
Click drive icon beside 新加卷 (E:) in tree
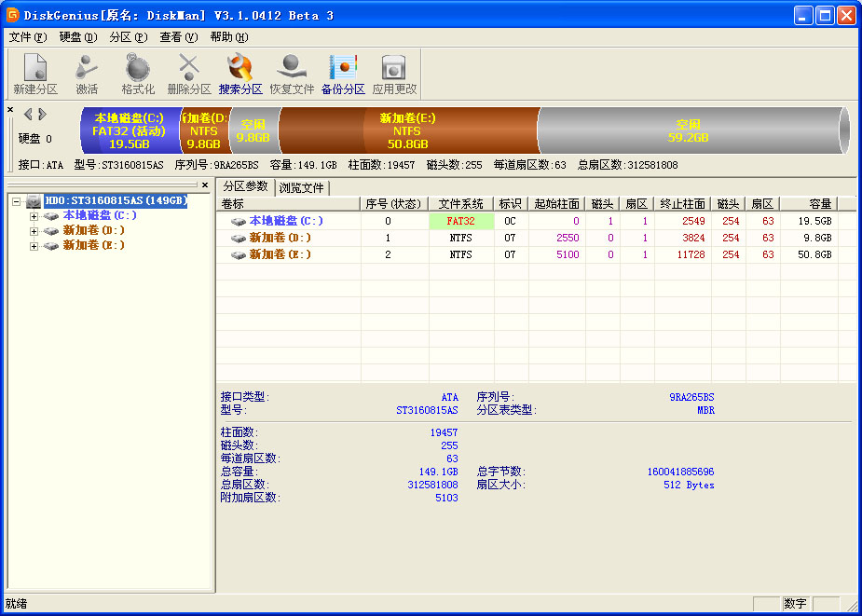coord(51,246)
